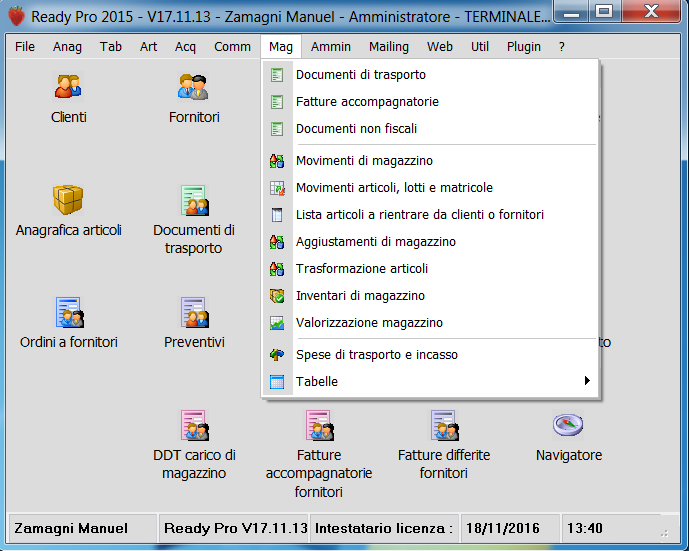Open the File menu

[25, 47]
